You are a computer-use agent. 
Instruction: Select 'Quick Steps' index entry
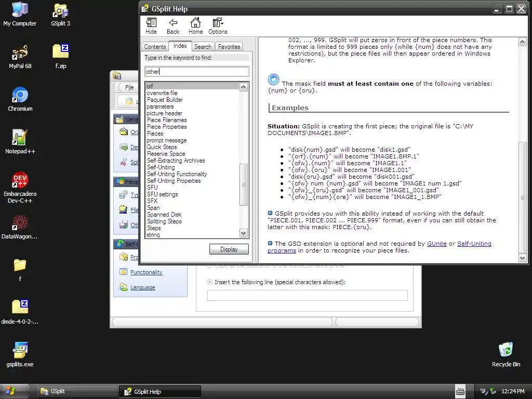coord(162,147)
